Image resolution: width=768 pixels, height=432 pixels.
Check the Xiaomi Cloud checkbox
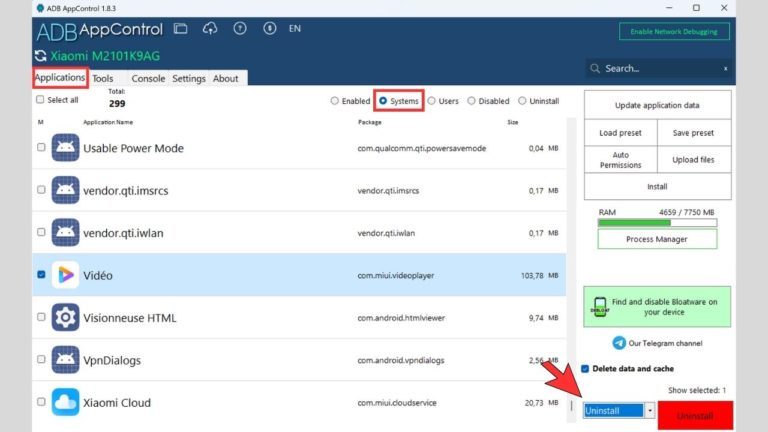point(41,402)
